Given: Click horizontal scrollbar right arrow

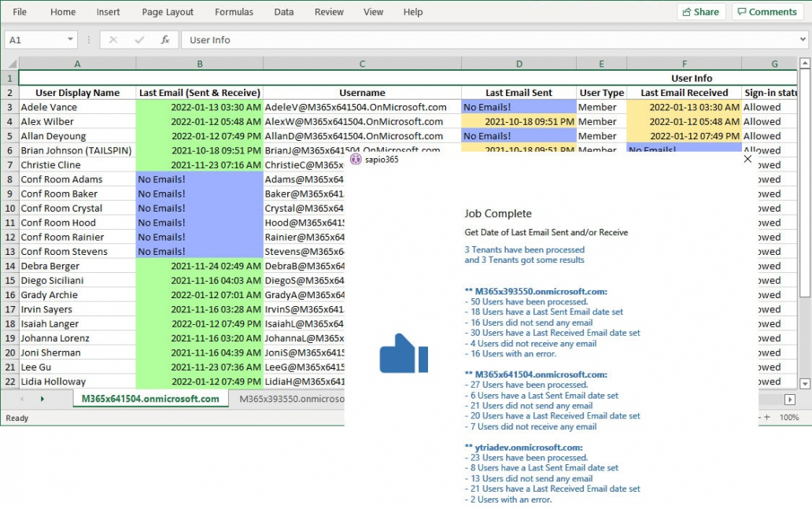Looking at the screenshot, I should pyautogui.click(x=790, y=399).
